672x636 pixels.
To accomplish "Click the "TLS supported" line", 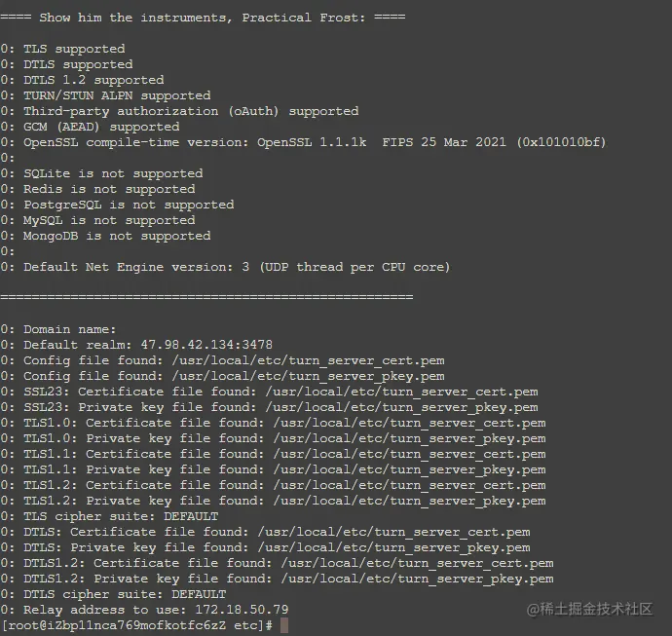I will (74, 49).
